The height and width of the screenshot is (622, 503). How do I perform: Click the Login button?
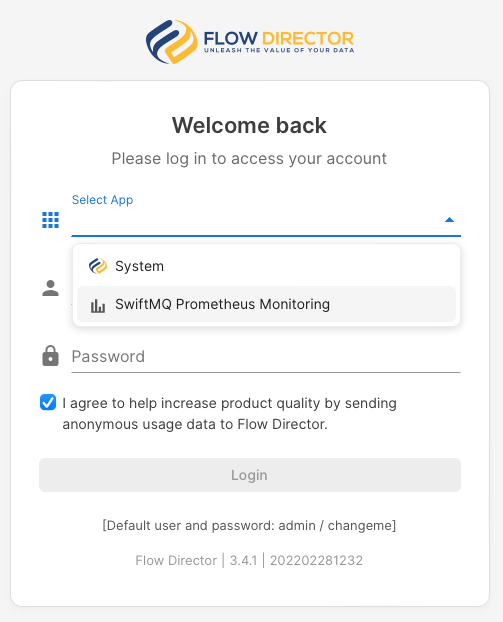(x=250, y=475)
